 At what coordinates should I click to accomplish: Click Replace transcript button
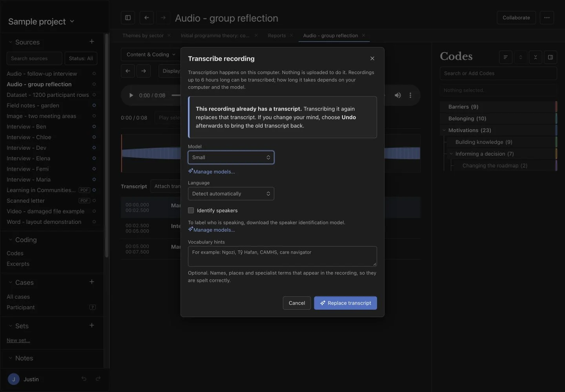click(345, 303)
